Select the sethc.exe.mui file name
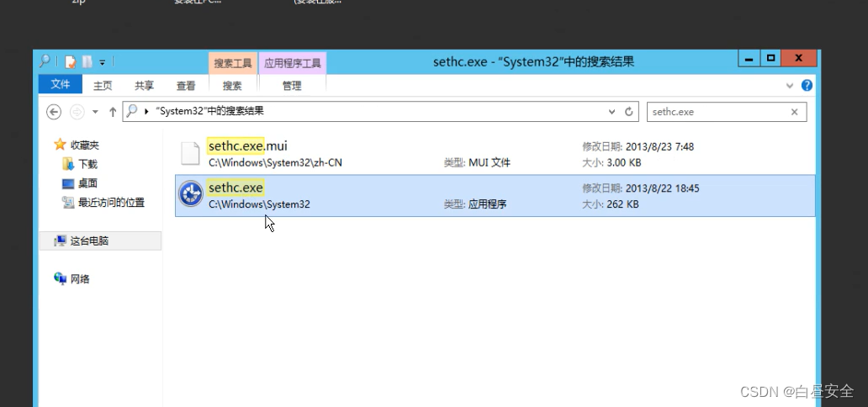Image resolution: width=868 pixels, height=407 pixels. [x=248, y=146]
